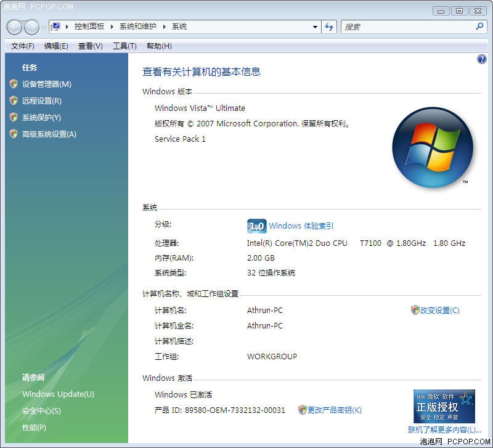Viewport: 493px width, 448px height.
Task: Click the computer icon in address bar
Action: click(x=55, y=26)
